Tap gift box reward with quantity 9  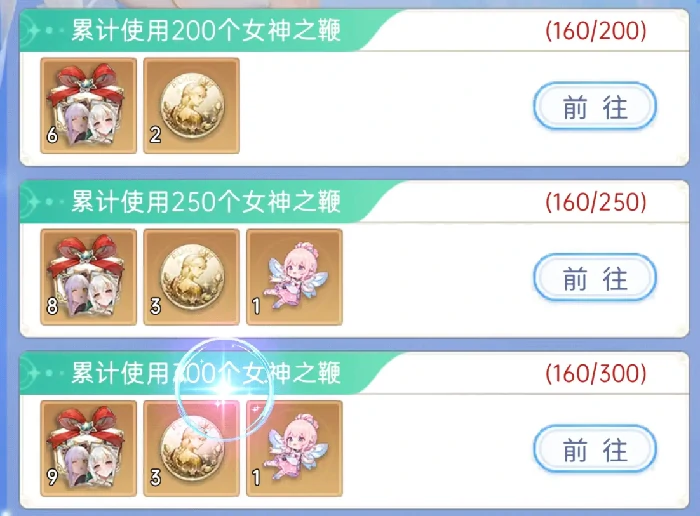pyautogui.click(x=88, y=448)
